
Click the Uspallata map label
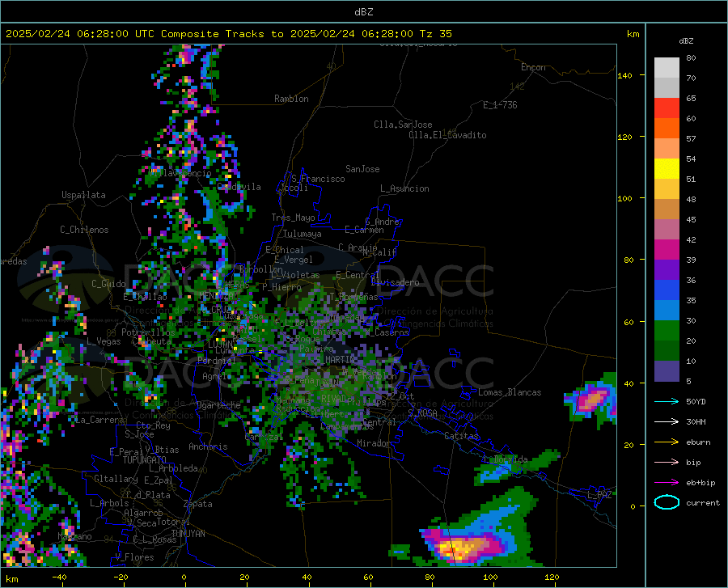(x=83, y=195)
